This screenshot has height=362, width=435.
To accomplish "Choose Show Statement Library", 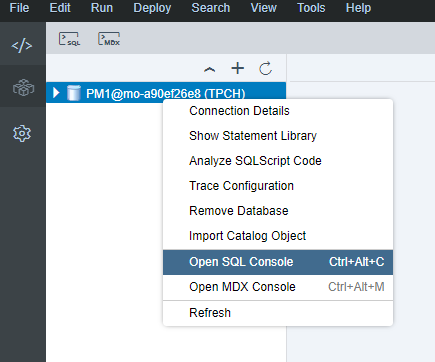I will [x=278, y=136].
